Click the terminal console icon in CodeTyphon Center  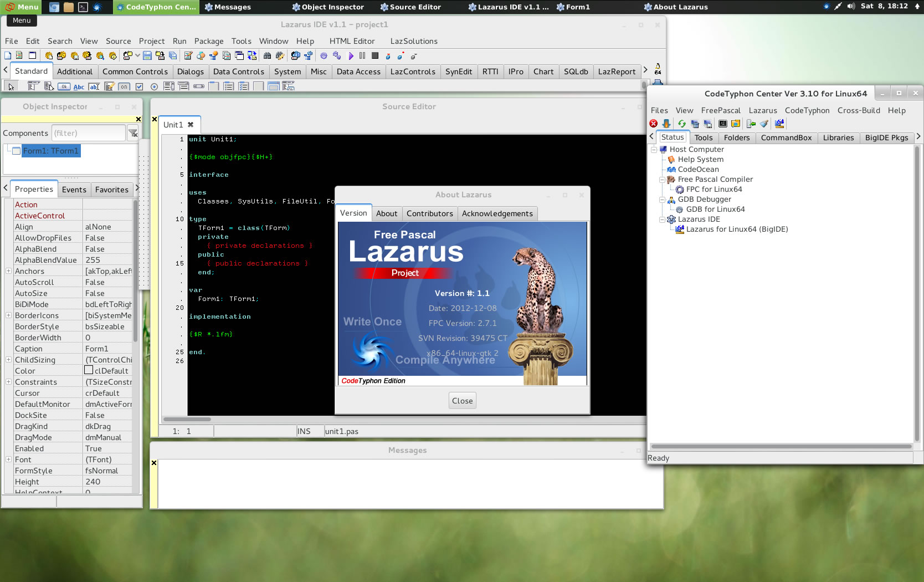723,124
